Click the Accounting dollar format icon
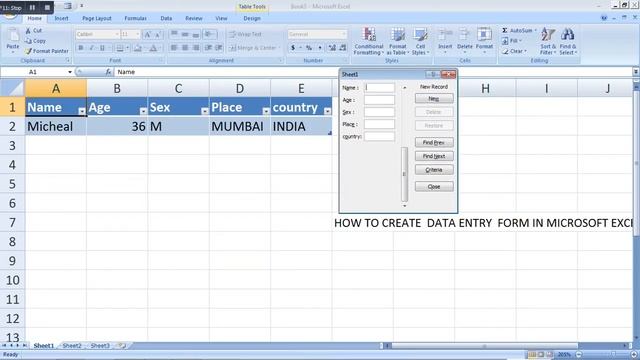Screen dimensions: 640x360 tap(293, 48)
